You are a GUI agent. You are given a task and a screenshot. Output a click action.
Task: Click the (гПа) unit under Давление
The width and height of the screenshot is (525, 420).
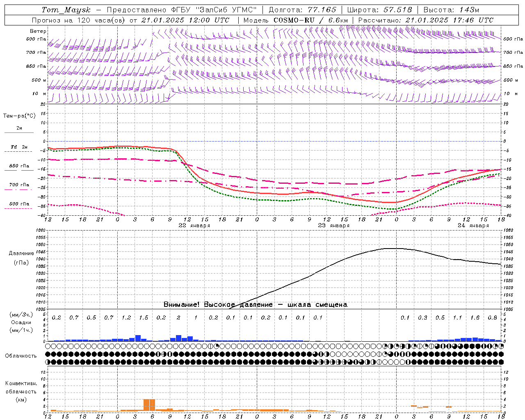coord(21,262)
